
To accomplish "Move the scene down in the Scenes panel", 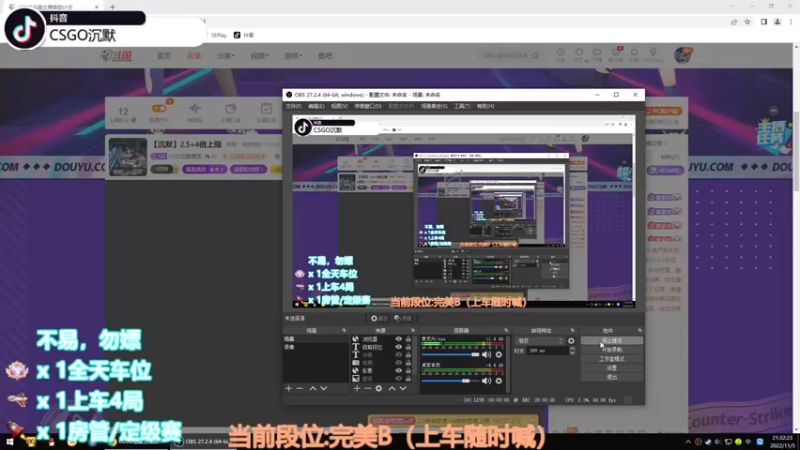I will point(323,389).
